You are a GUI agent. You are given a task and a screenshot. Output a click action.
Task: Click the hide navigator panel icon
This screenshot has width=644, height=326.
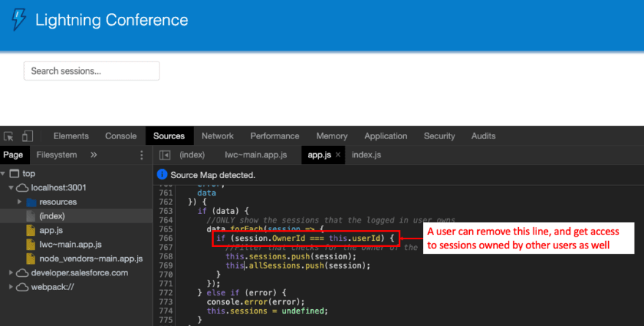pos(165,155)
